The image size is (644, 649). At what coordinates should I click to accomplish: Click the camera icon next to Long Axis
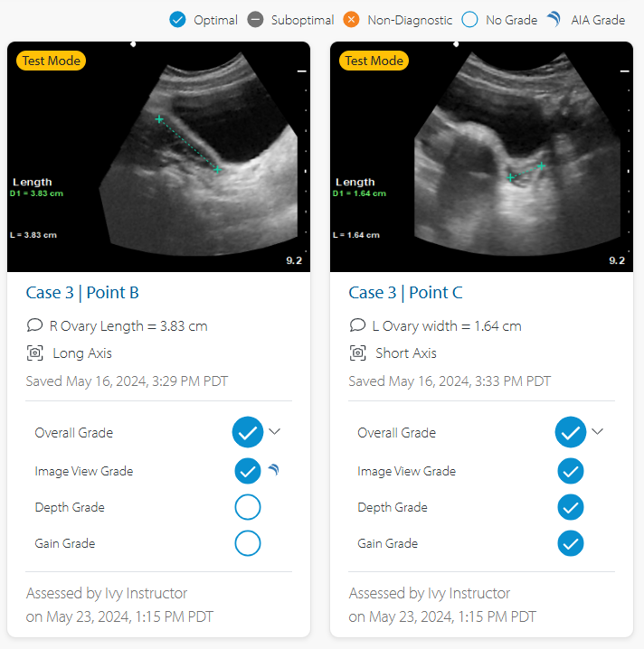[35, 353]
